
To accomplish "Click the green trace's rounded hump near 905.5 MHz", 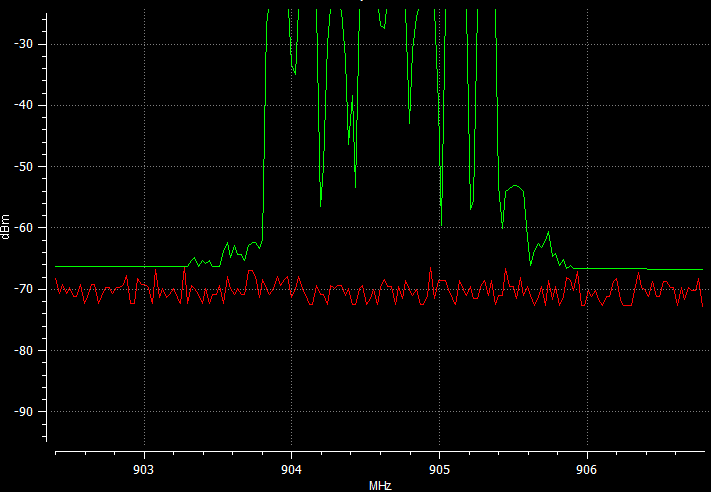I will click(x=516, y=187).
